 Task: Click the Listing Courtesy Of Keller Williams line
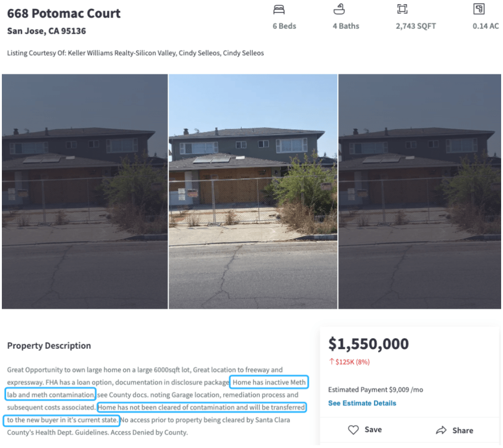coord(135,53)
